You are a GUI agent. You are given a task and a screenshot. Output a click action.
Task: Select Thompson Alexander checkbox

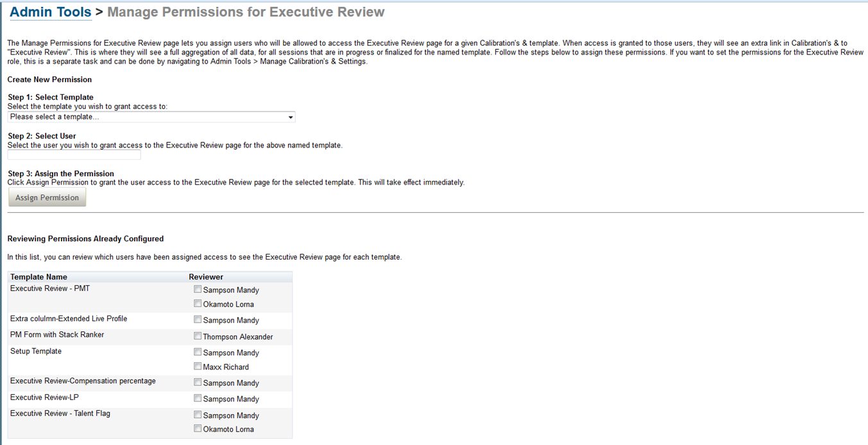(198, 336)
